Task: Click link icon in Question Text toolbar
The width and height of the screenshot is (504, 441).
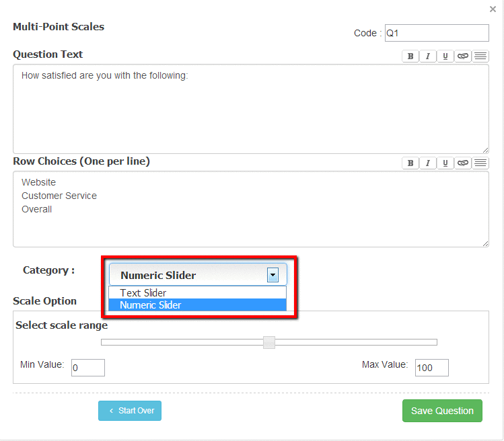Action: click(463, 56)
